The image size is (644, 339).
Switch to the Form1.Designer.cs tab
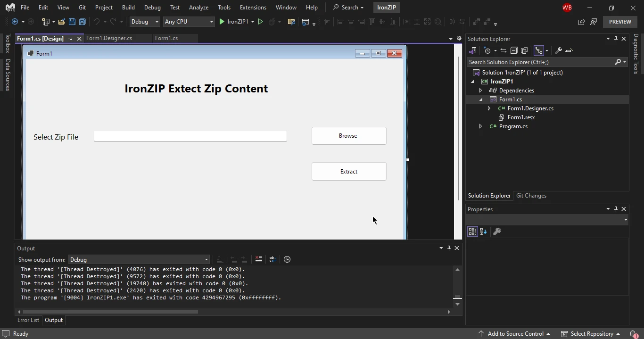point(109,38)
